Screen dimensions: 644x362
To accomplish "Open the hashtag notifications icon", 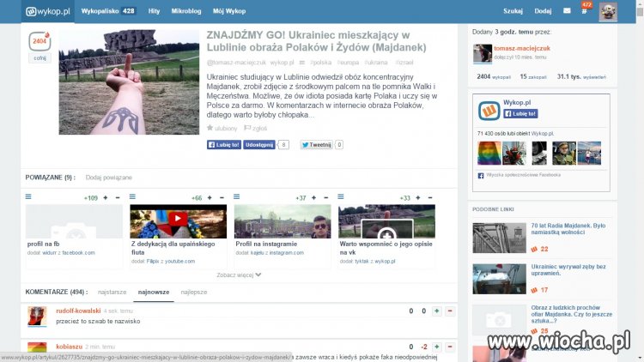I will pos(584,11).
